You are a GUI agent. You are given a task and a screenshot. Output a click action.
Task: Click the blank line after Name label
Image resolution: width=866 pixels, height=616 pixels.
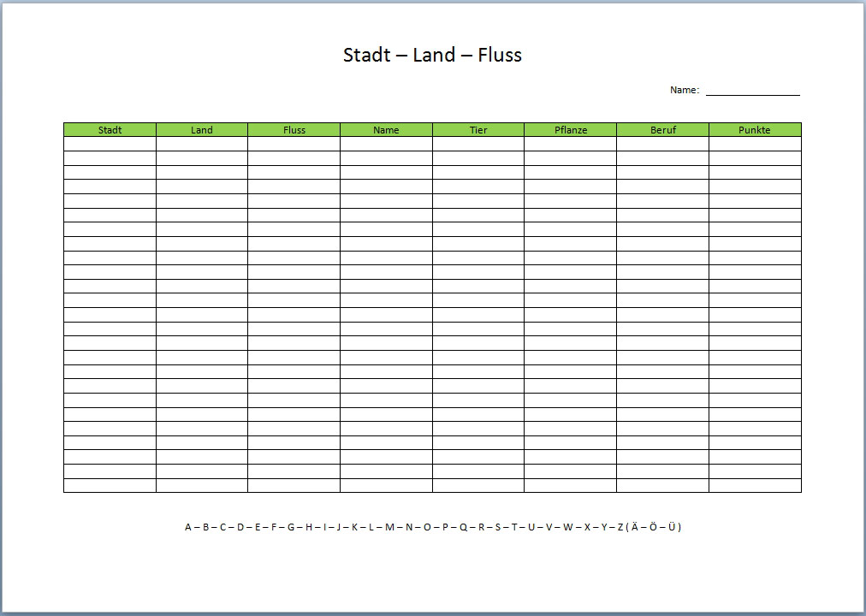(x=752, y=91)
